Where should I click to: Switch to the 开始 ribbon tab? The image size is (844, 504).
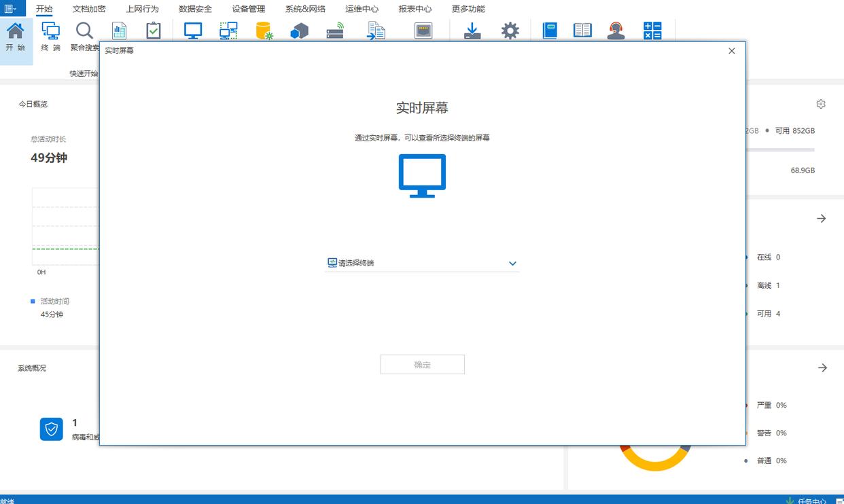[44, 9]
